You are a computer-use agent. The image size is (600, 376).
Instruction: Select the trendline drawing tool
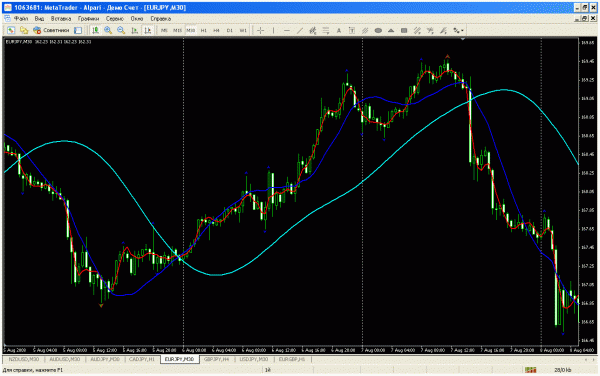point(300,30)
